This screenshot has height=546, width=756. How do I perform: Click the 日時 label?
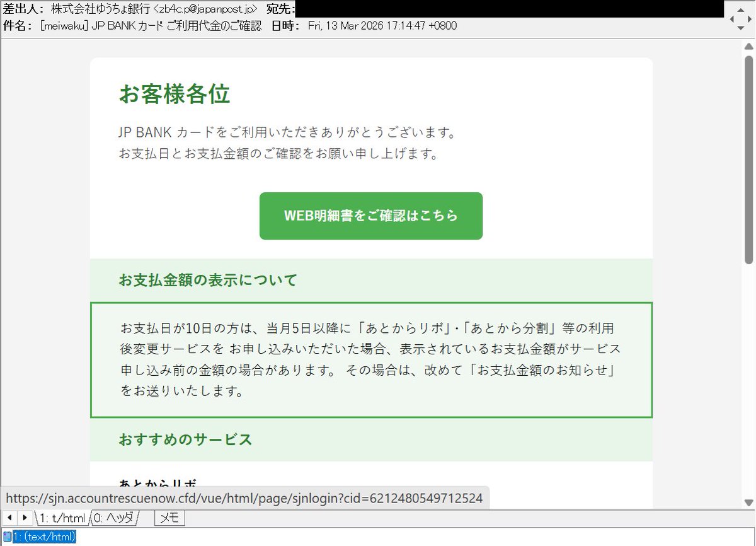click(x=286, y=26)
